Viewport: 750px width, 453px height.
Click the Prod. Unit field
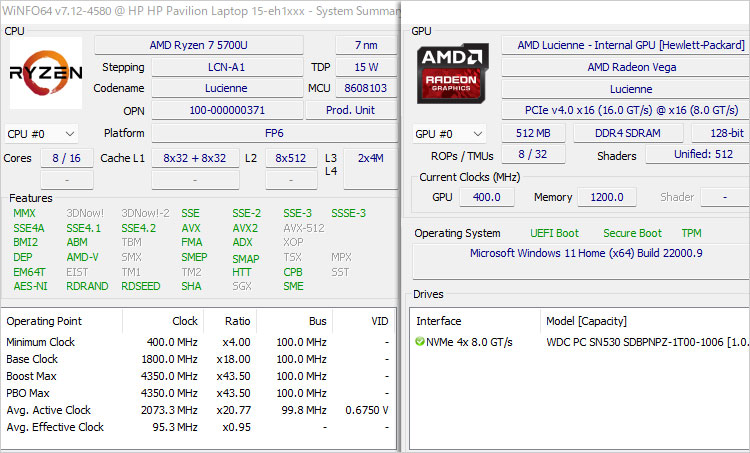click(x=350, y=110)
